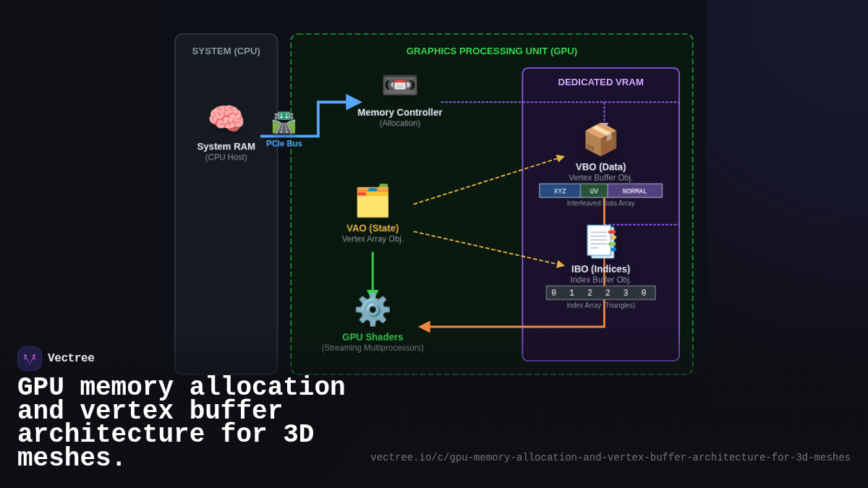Viewport: 868px width, 488px height.
Task: Click the Vectree logo icon
Action: [29, 358]
